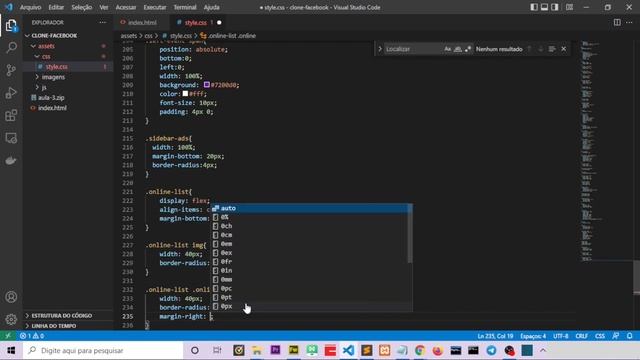Open the Acessar menu
The image size is (640, 360).
coord(126,7)
